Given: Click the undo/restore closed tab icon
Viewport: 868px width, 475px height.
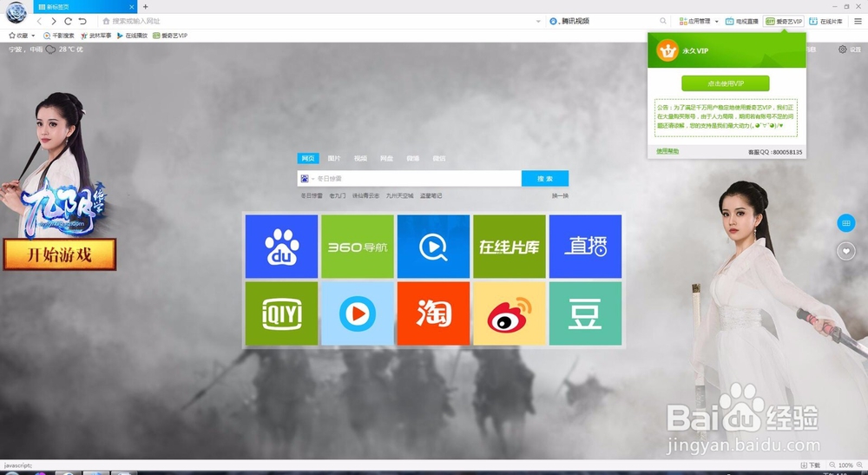Looking at the screenshot, I should 82,21.
